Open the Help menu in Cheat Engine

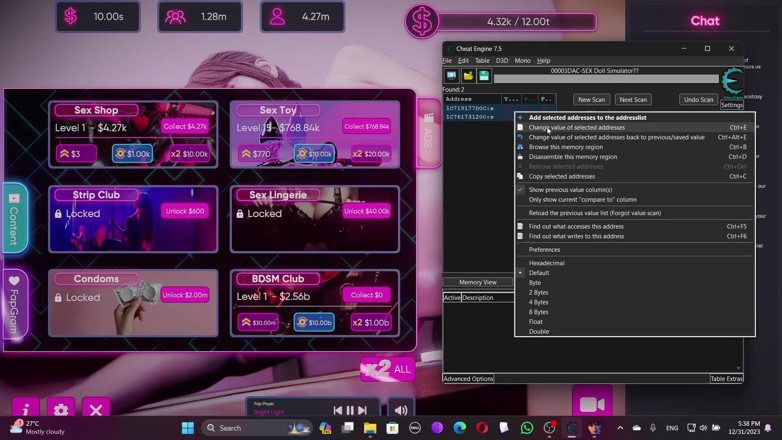pos(544,61)
